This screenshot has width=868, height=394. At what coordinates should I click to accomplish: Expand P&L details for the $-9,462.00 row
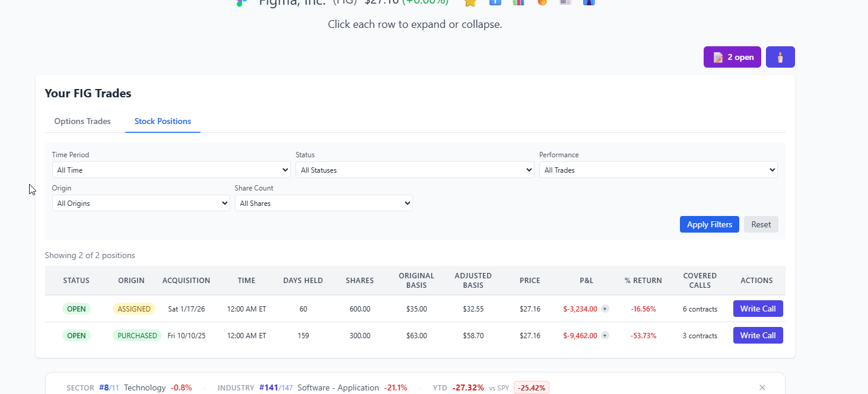pyautogui.click(x=605, y=335)
